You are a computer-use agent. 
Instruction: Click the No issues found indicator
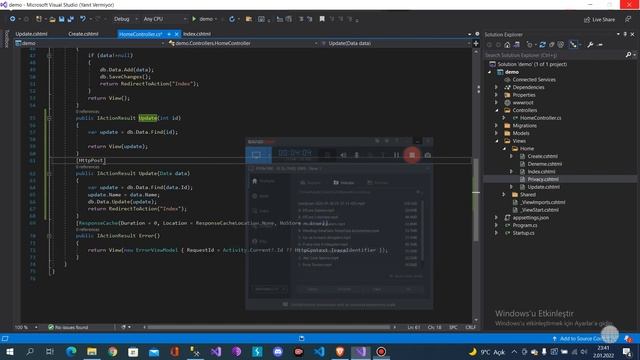pyautogui.click(x=68, y=327)
